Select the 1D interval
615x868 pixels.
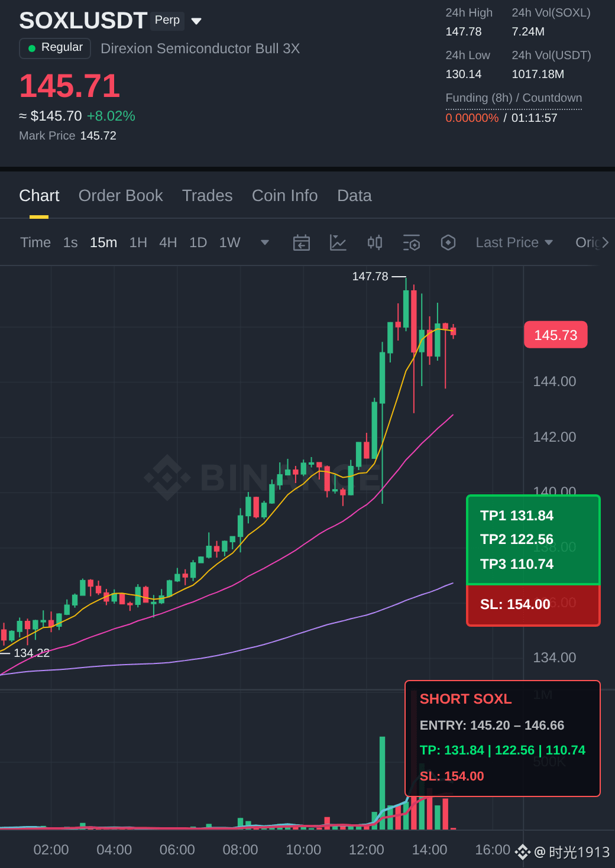(x=198, y=242)
